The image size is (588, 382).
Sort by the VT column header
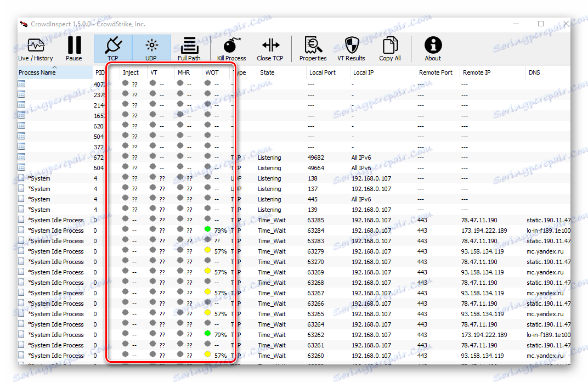click(161, 72)
